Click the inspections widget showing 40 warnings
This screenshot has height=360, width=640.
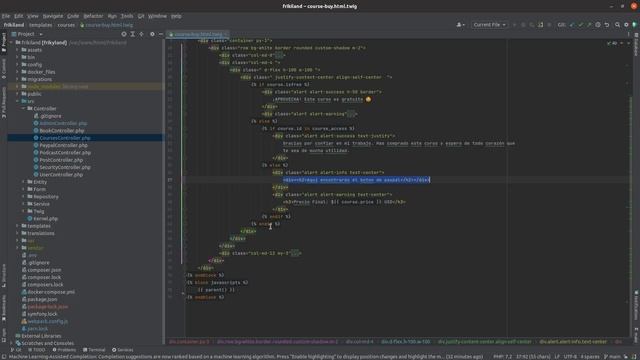tap(612, 43)
